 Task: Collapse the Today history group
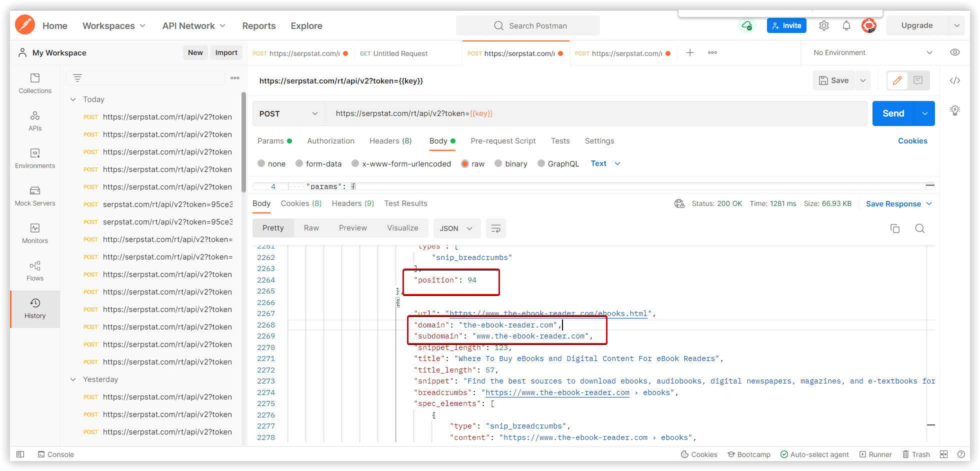(73, 99)
